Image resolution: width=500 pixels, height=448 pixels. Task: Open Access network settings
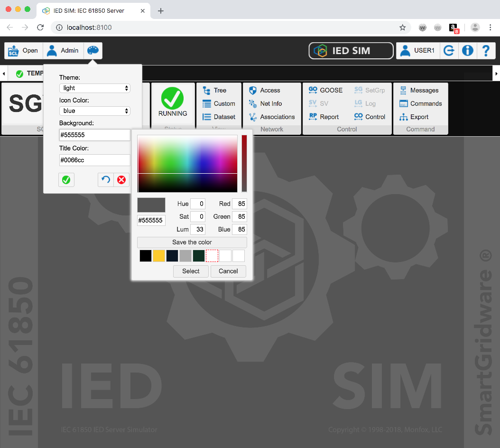point(264,90)
